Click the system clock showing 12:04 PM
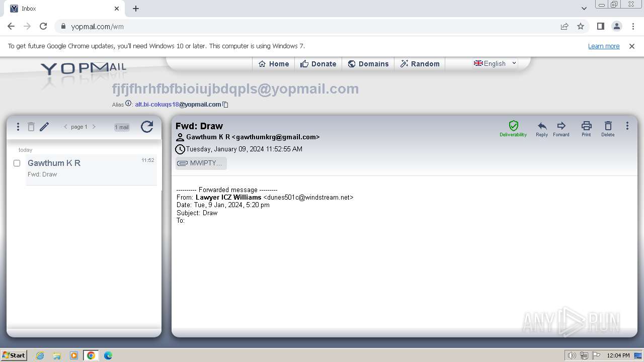This screenshot has width=644, height=362. (618, 355)
